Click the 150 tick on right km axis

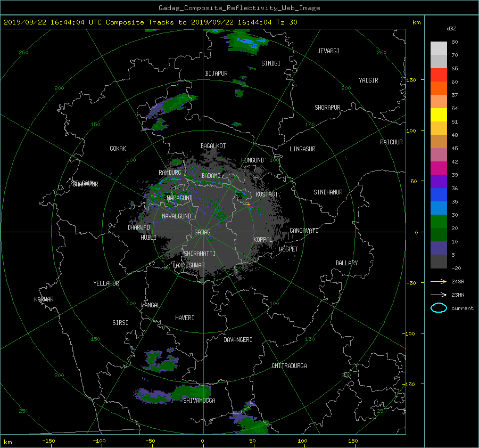[411, 80]
